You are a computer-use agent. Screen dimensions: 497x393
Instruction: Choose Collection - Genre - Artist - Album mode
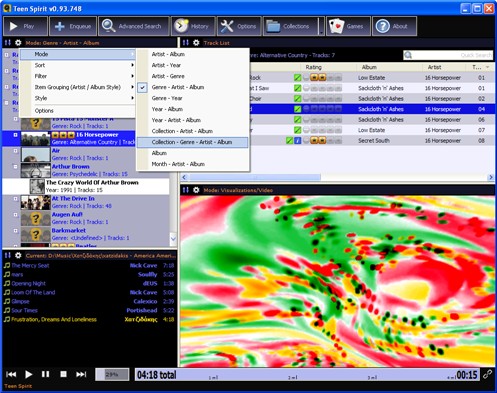point(193,142)
